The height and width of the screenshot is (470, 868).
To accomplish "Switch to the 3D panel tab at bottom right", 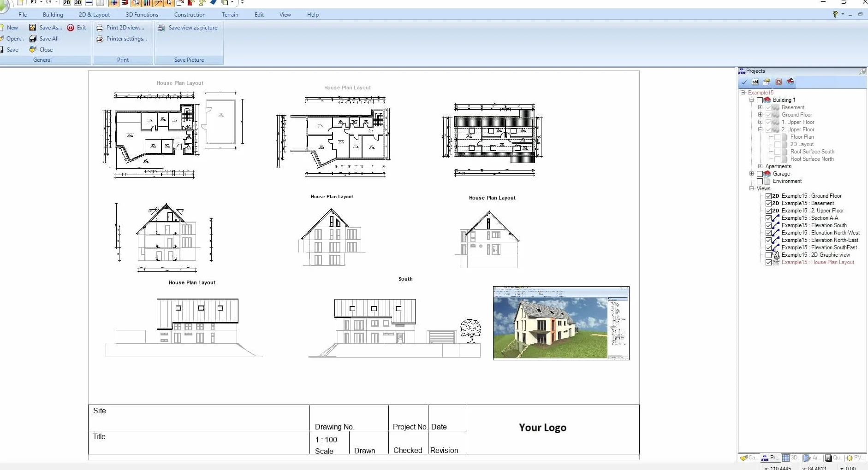I will point(791,458).
